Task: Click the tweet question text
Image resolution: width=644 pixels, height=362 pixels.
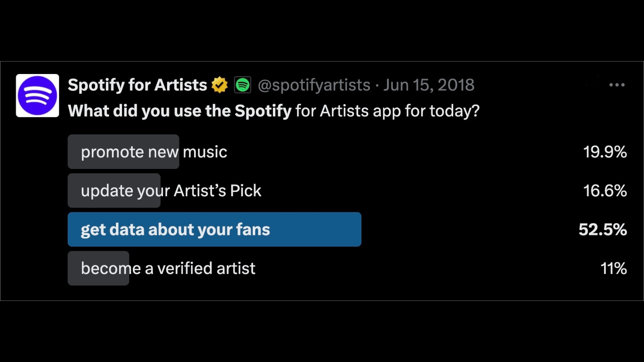Action: point(274,111)
